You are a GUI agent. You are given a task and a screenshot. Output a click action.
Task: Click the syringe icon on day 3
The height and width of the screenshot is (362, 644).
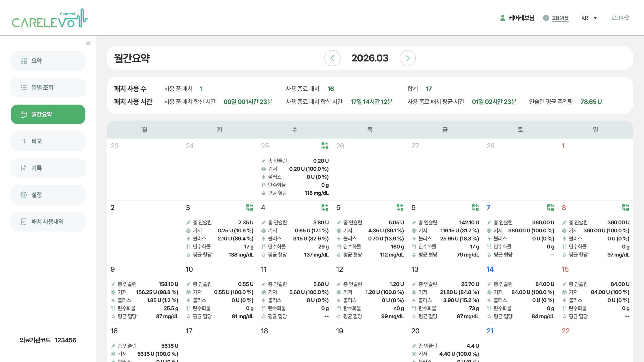point(188,223)
